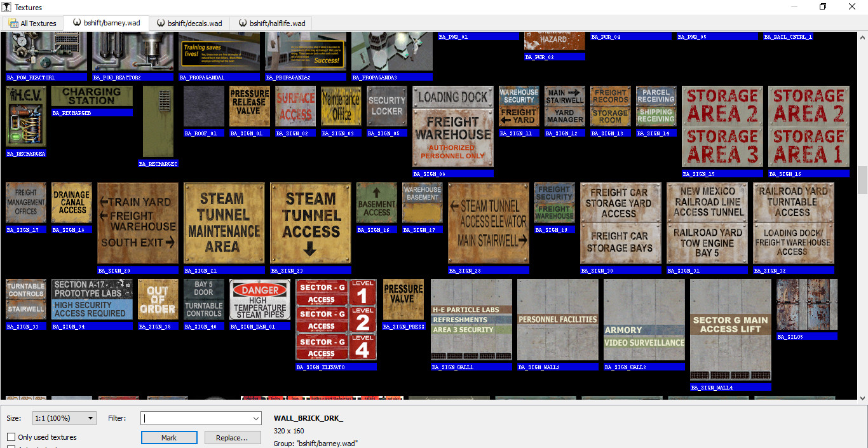Select the Sector G Main Access Lift texture
Viewport: 868px width, 448px height.
(730, 330)
